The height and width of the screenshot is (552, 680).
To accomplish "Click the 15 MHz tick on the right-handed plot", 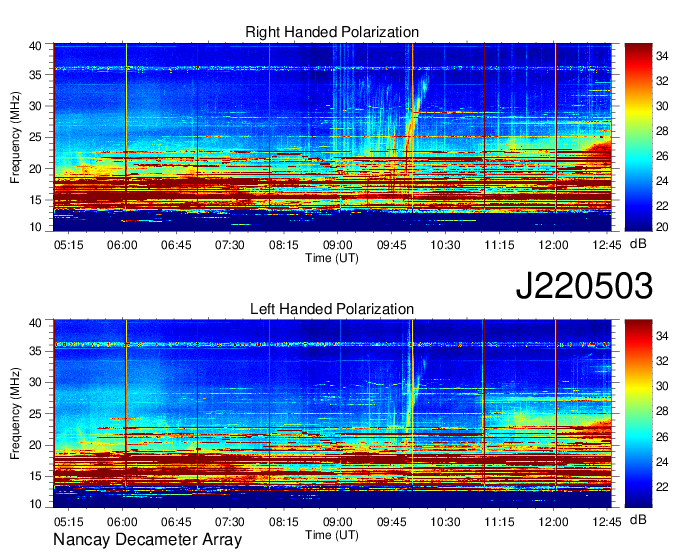I will (36, 200).
